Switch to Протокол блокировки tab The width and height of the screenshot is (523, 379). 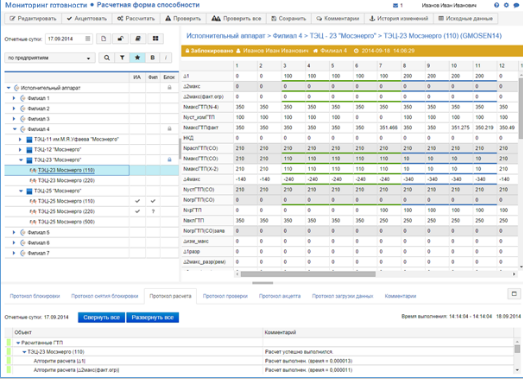pyautogui.click(x=35, y=296)
